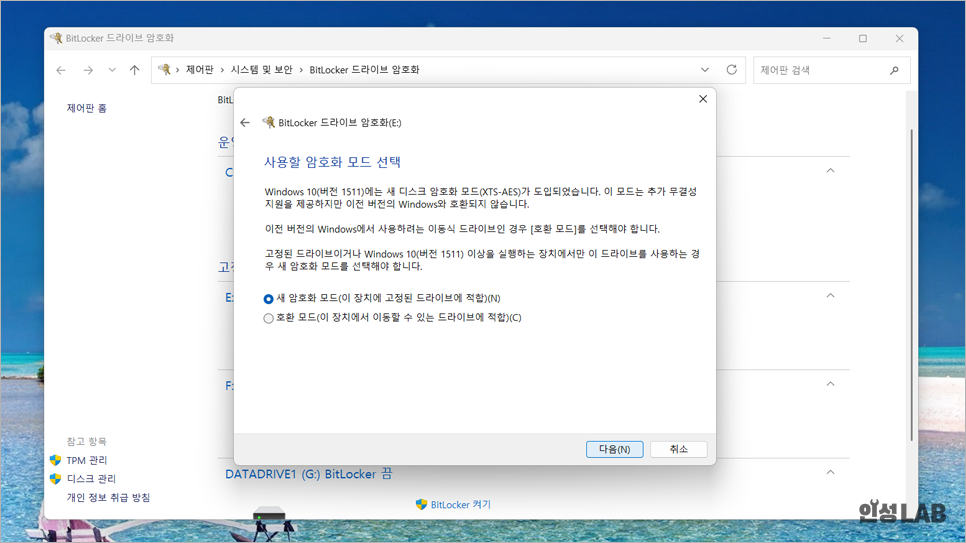
Task: Select the compatible mode (호환 모드) radio button
Action: (268, 318)
